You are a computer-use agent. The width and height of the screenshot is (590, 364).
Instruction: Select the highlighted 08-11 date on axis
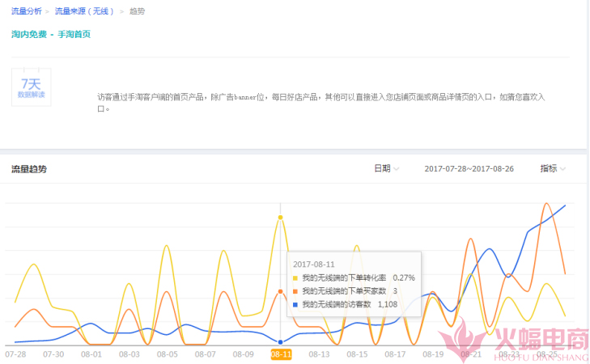281,354
